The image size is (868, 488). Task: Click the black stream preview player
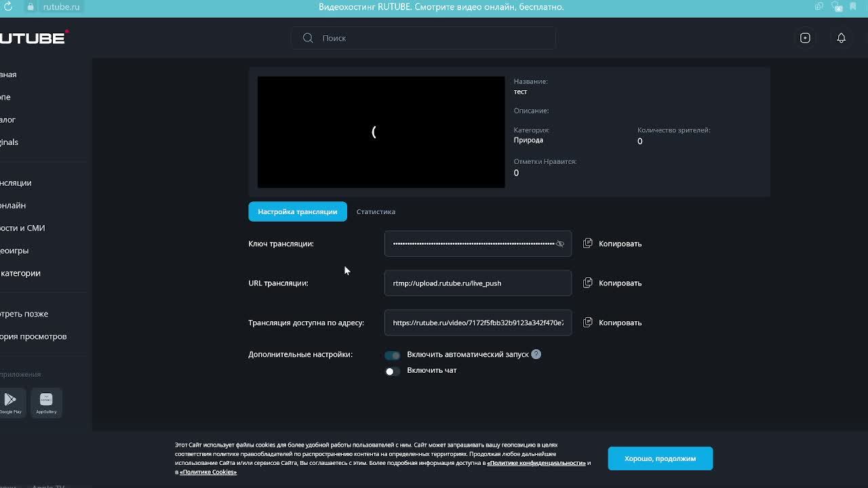(x=381, y=132)
